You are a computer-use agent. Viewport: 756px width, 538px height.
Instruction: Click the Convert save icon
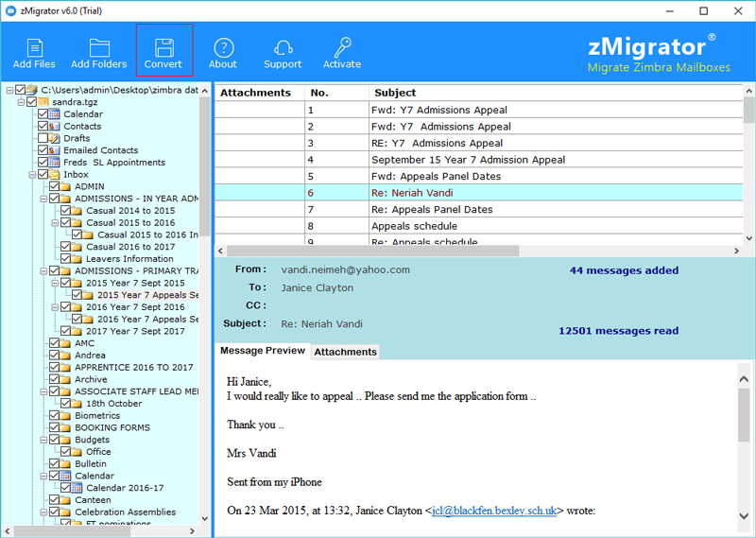pyautogui.click(x=163, y=48)
